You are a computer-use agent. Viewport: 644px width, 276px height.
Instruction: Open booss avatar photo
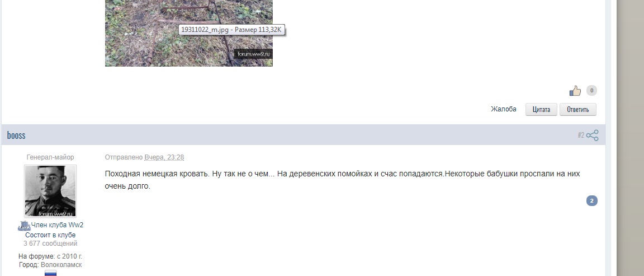coord(50,191)
